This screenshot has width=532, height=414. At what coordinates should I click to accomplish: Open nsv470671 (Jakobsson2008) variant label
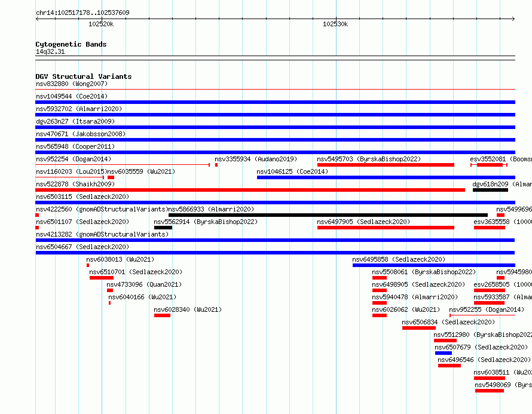pyautogui.click(x=81, y=134)
